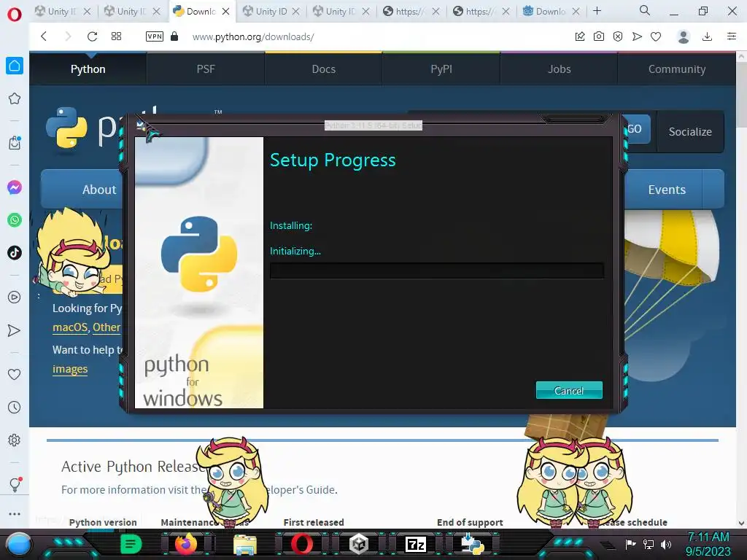Viewport: 747px width, 560px height.
Task: Open Firefox from the taskbar
Action: [186, 544]
